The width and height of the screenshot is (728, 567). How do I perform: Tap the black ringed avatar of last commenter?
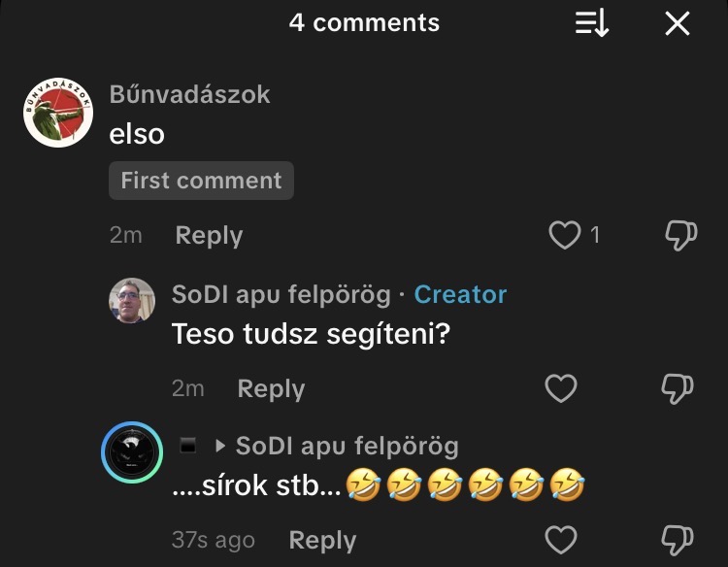(132, 452)
